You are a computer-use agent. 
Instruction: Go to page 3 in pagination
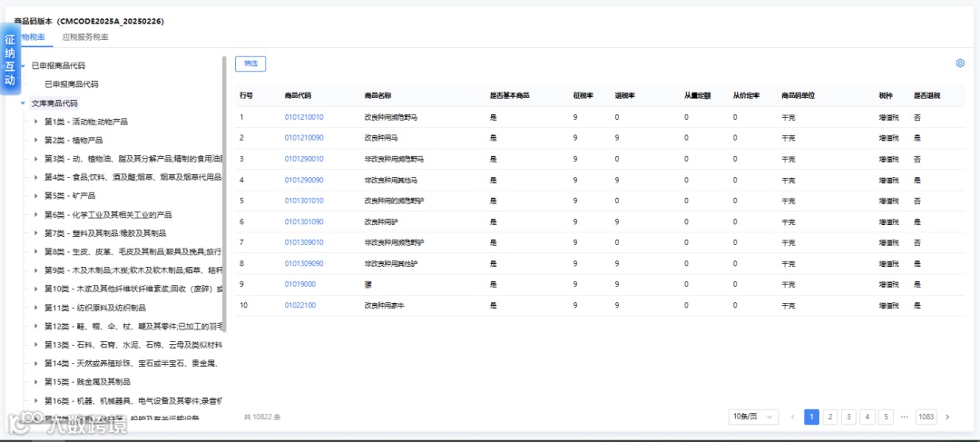(x=848, y=417)
